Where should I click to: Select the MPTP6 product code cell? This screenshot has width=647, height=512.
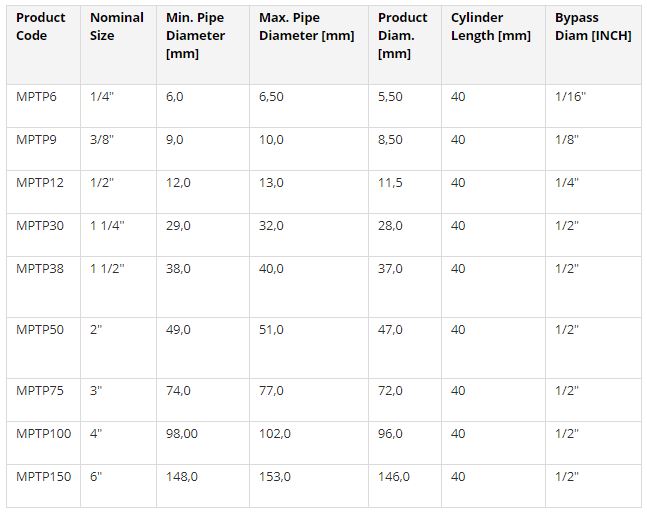coord(36,97)
